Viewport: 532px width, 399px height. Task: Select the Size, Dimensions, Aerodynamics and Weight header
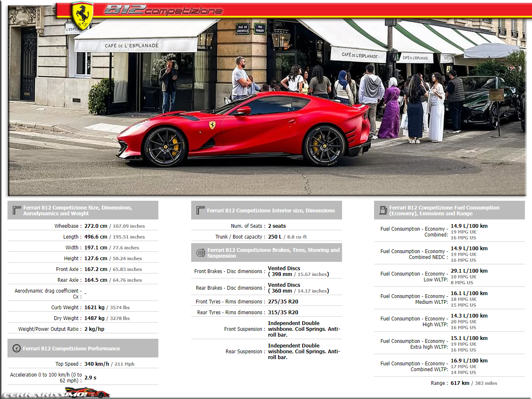(x=78, y=210)
